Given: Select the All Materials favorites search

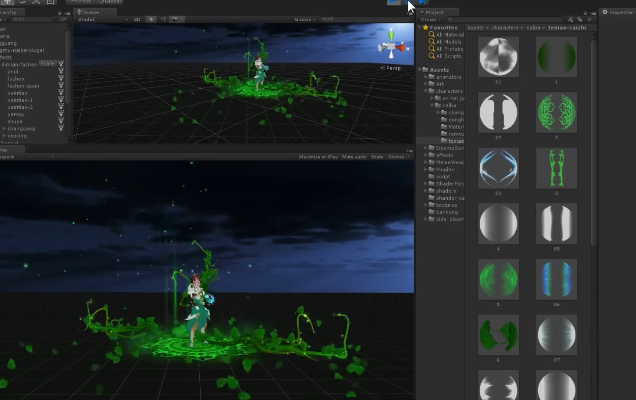Looking at the screenshot, I should coord(449,35).
